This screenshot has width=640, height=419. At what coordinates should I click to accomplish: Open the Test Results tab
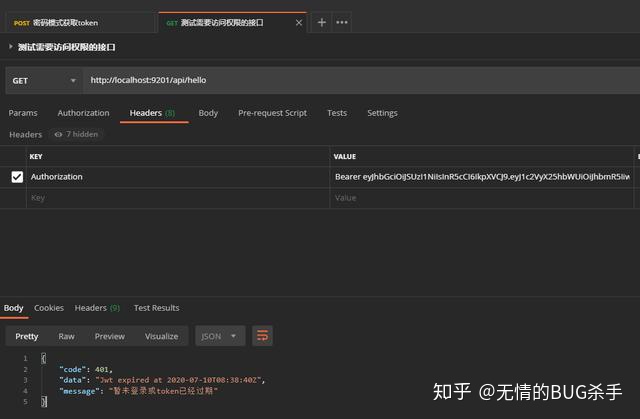(x=157, y=308)
